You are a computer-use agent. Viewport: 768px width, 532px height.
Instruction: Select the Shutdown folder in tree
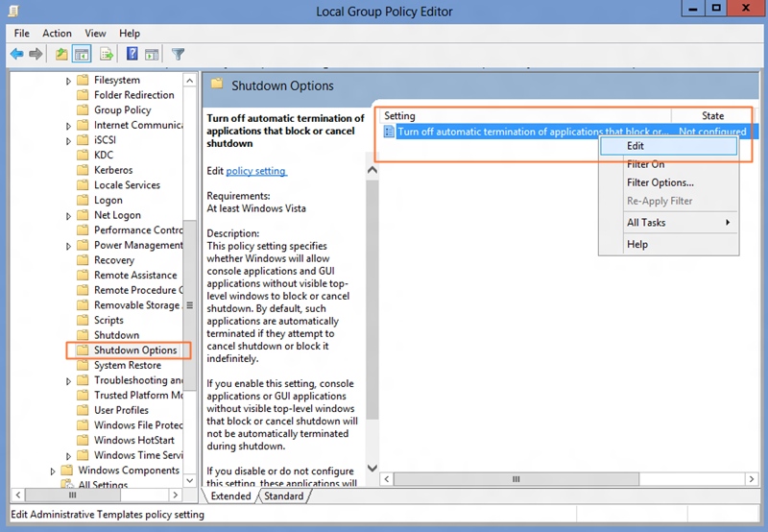(116, 335)
